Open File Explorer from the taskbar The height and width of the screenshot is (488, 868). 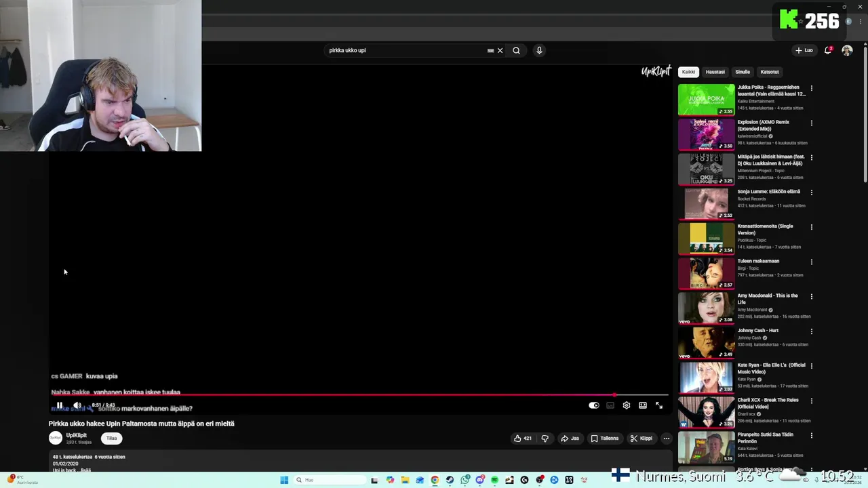click(405, 480)
